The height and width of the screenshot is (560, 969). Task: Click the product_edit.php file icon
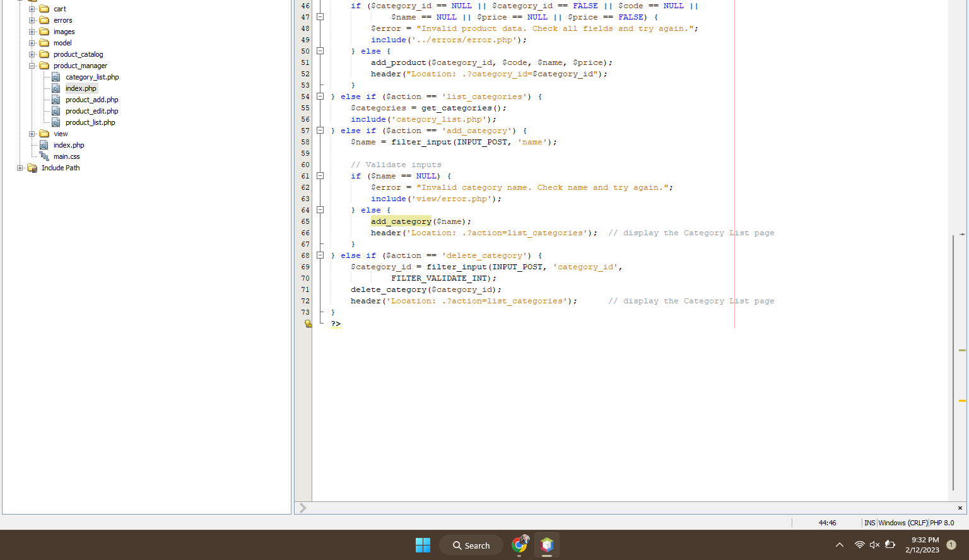[56, 111]
